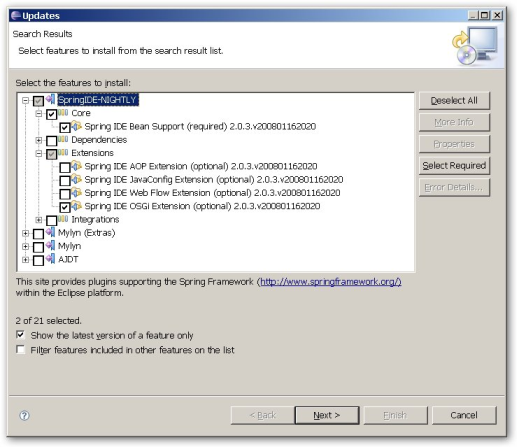
Task: Open the springframework.org link
Action: (x=331, y=282)
